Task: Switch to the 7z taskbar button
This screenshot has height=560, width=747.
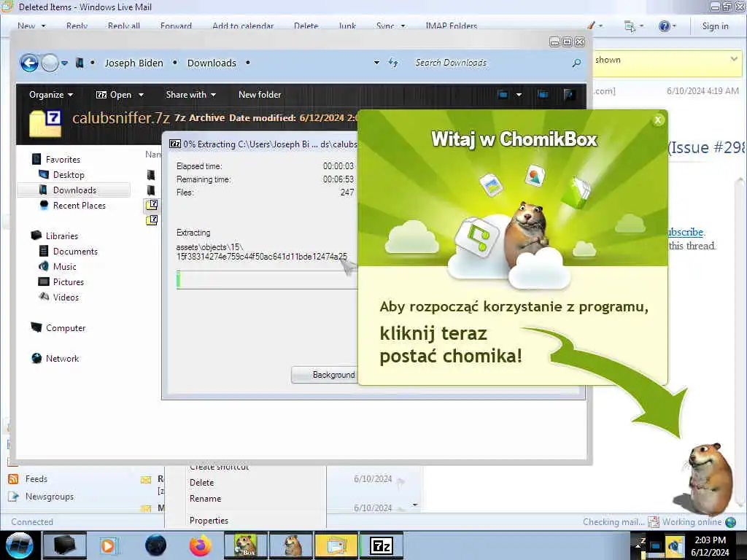Action: pos(381,545)
